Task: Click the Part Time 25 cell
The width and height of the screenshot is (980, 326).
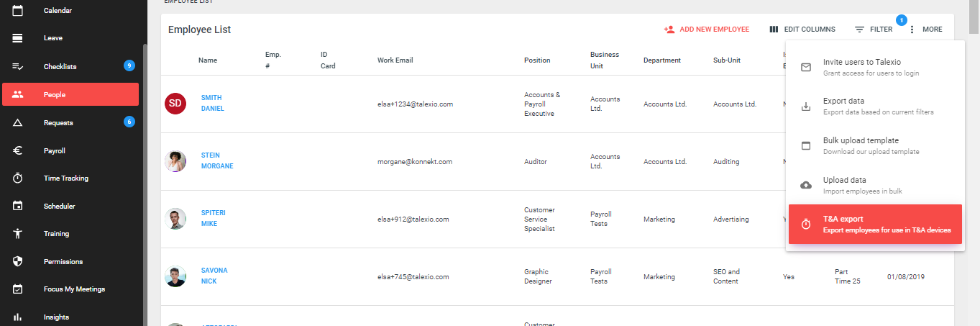Action: (x=848, y=276)
